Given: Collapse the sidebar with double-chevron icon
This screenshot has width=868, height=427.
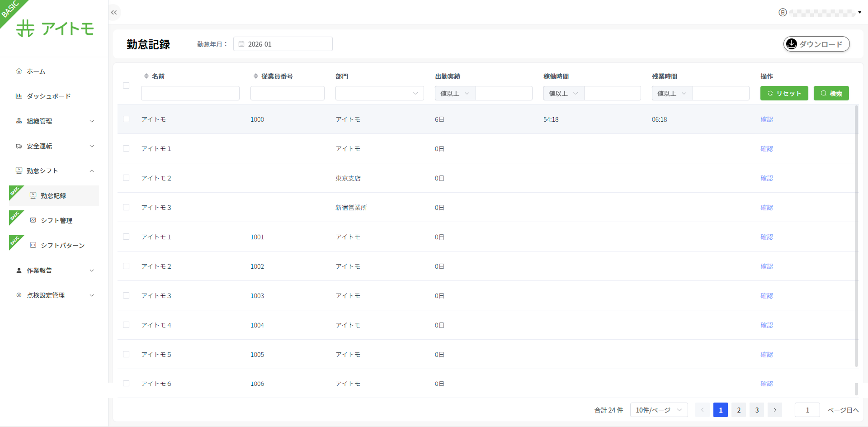Looking at the screenshot, I should coord(114,13).
